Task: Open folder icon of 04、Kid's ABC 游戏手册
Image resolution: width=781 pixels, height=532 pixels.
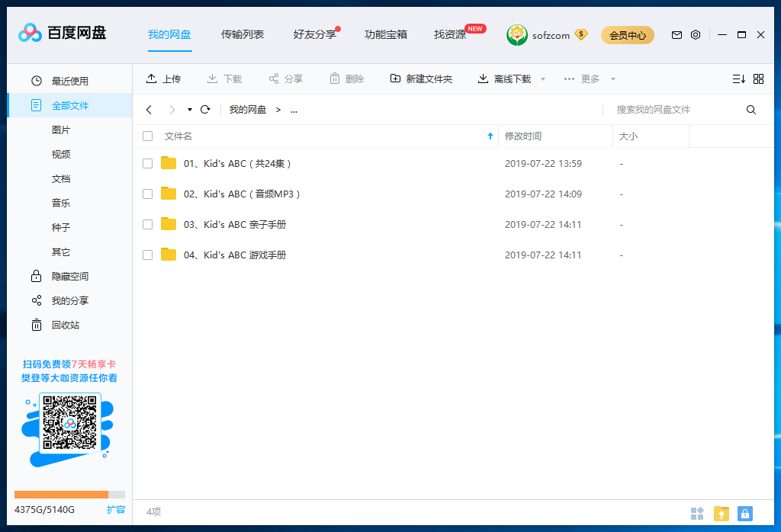Action: pos(169,255)
